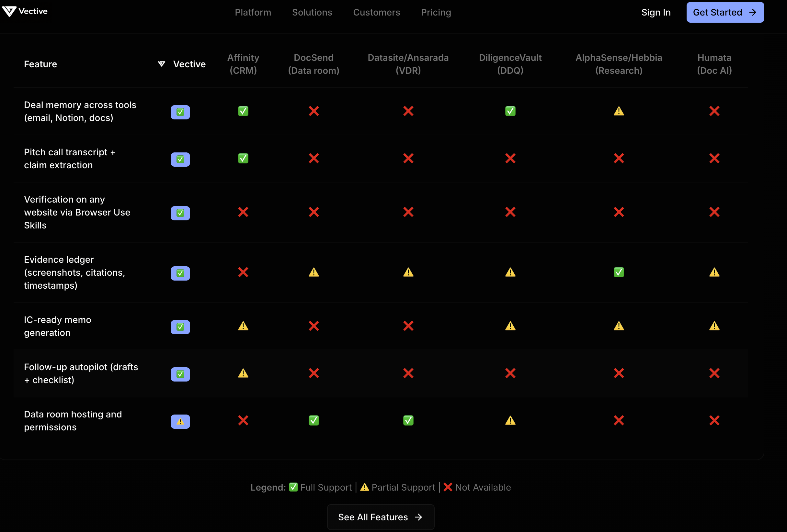Click Affinity's green check for pitch call transcript

pos(243,158)
